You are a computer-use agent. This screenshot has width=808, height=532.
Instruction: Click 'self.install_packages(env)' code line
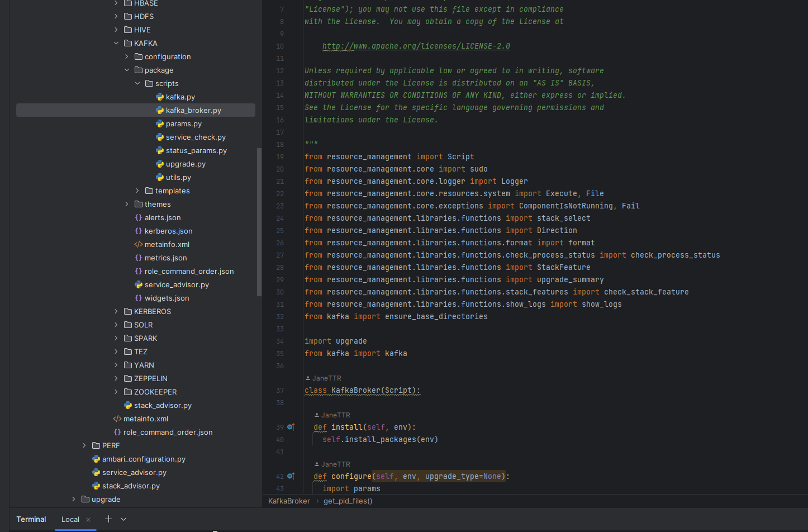(380, 439)
